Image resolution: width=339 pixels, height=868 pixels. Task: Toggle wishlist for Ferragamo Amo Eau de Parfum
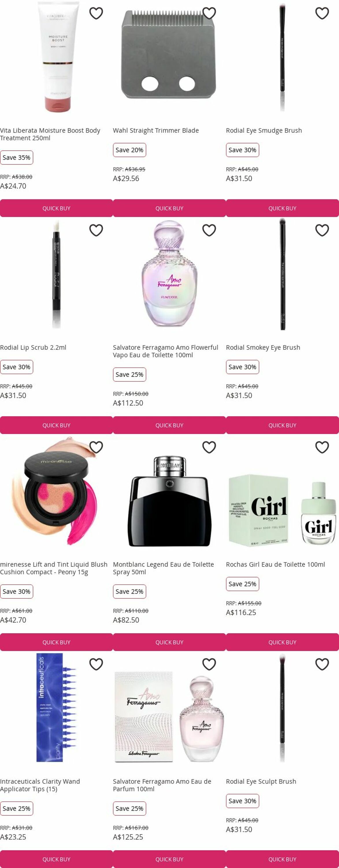coord(209,665)
